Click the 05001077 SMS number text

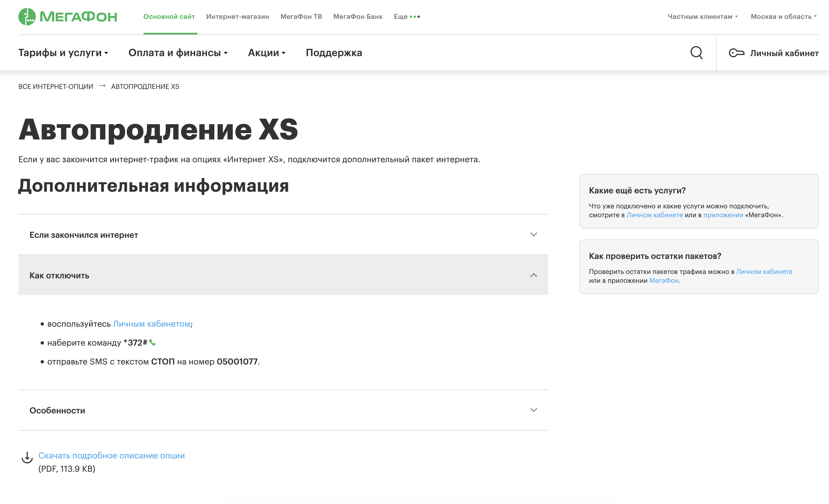pyautogui.click(x=237, y=361)
